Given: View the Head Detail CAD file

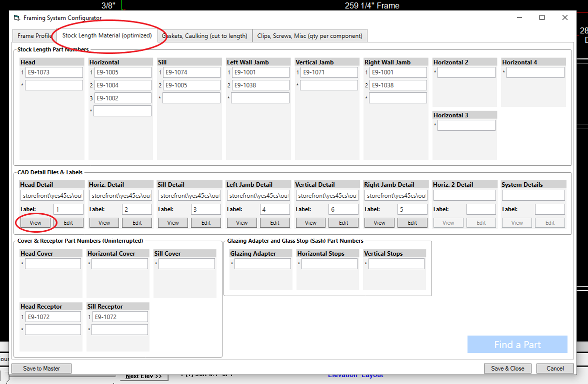Looking at the screenshot, I should click(35, 223).
